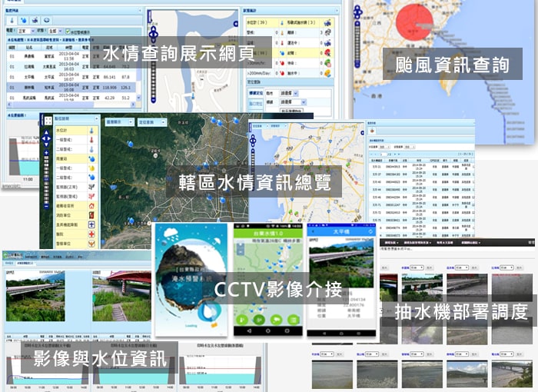Viewport: 538px width, 392px height.
Task: Click the yellow raindrop 一級警戒 legend icon
Action: pos(91,168)
